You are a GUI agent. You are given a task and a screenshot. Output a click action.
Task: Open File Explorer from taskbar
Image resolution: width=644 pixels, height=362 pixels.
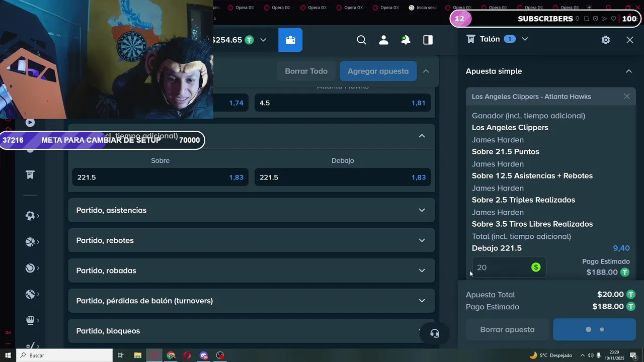pyautogui.click(x=137, y=355)
